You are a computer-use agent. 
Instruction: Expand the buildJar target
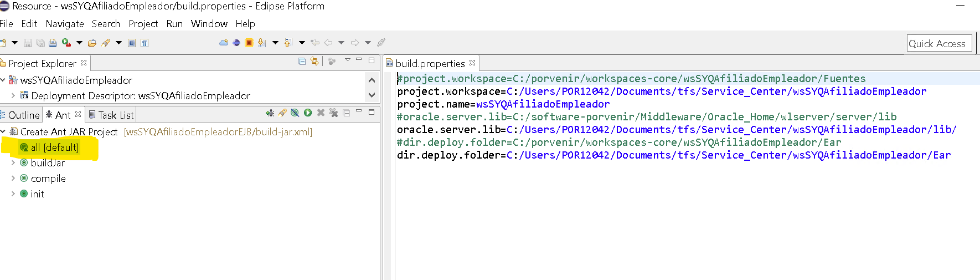tap(13, 162)
